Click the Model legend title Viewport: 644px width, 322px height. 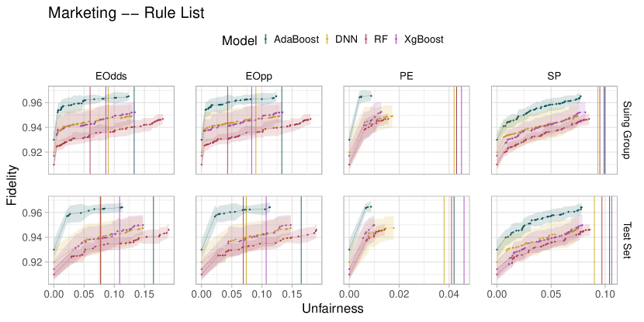tap(238, 40)
